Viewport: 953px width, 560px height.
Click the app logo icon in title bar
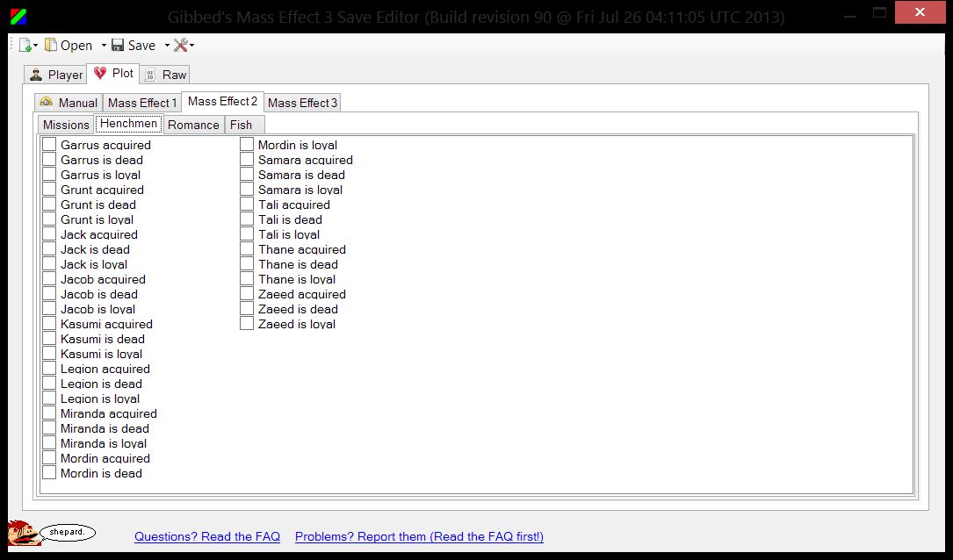tap(18, 17)
